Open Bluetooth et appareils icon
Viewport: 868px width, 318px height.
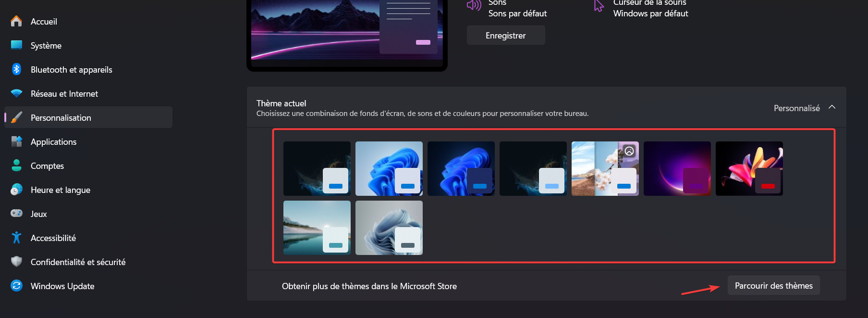coord(16,69)
